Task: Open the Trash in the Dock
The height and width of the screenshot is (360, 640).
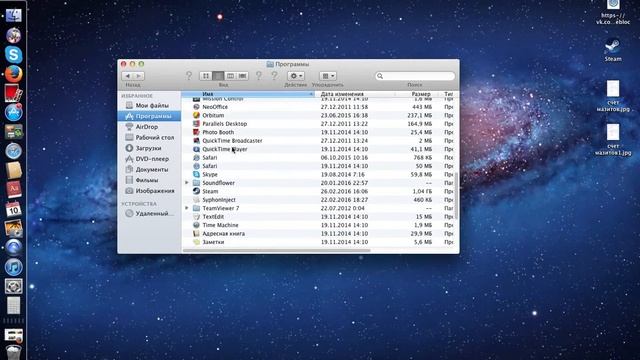Action: click(x=13, y=352)
